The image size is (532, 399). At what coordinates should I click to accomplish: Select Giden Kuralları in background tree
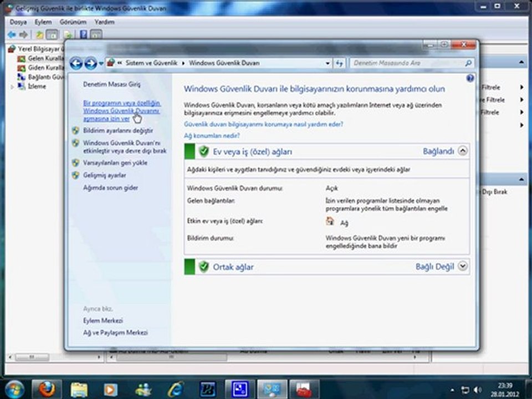point(42,68)
